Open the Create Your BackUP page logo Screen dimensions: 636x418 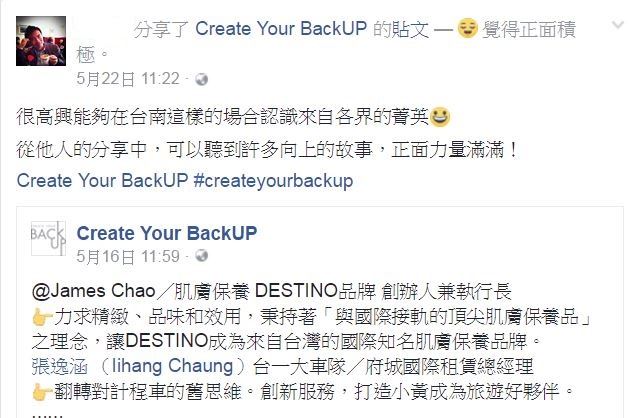click(x=48, y=238)
